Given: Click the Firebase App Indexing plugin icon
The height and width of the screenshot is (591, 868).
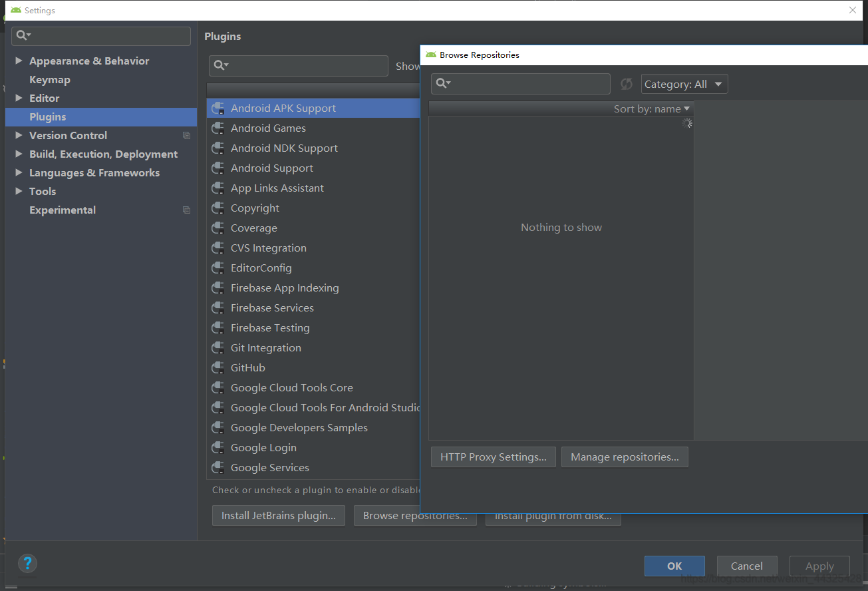Looking at the screenshot, I should click(217, 288).
